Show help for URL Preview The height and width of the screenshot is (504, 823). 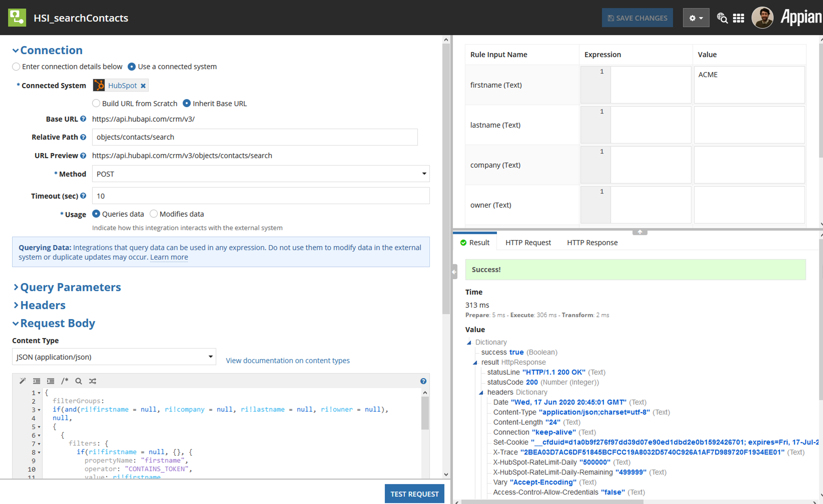(83, 155)
